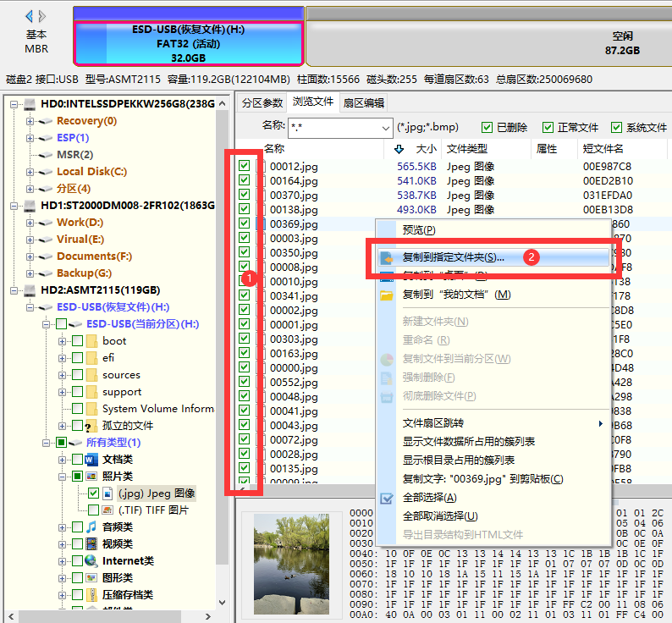Viewport: 672px width, 623px height.
Task: Sort files by 文件类型 column header
Action: [466, 149]
